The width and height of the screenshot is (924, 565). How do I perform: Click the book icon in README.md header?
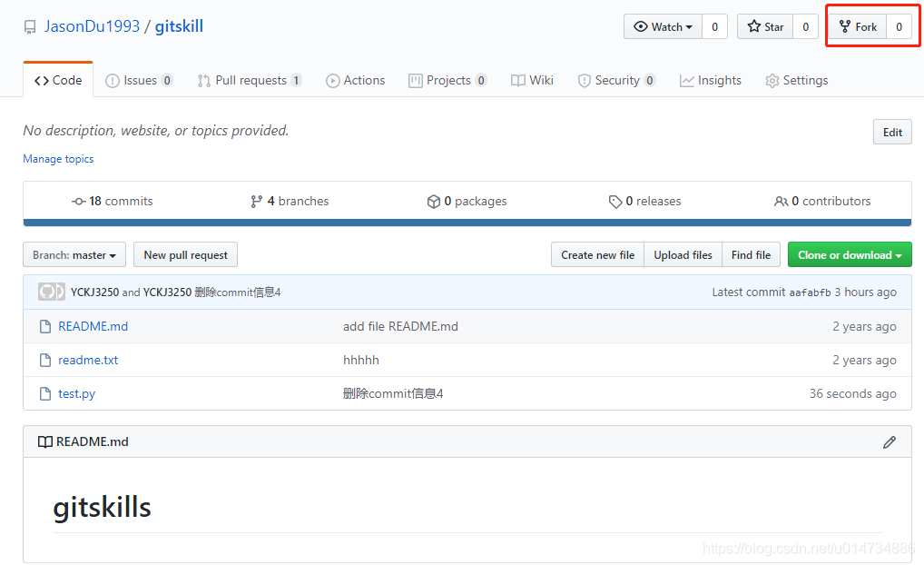point(44,441)
